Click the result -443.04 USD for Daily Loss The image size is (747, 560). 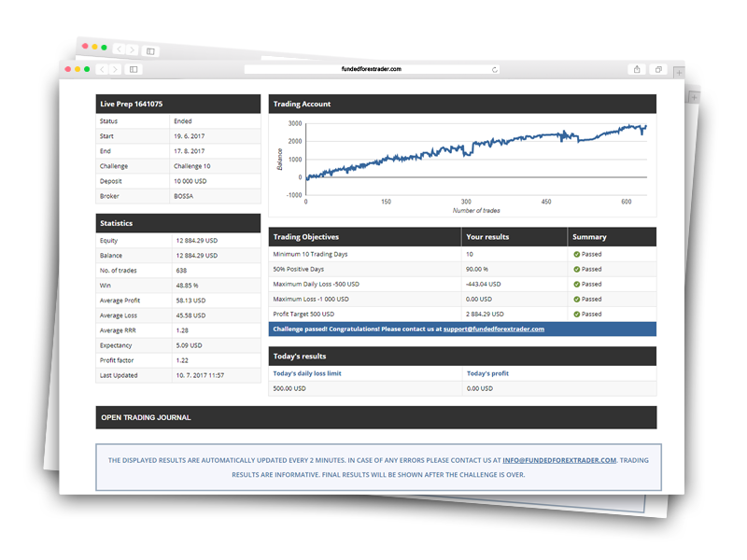483,285
